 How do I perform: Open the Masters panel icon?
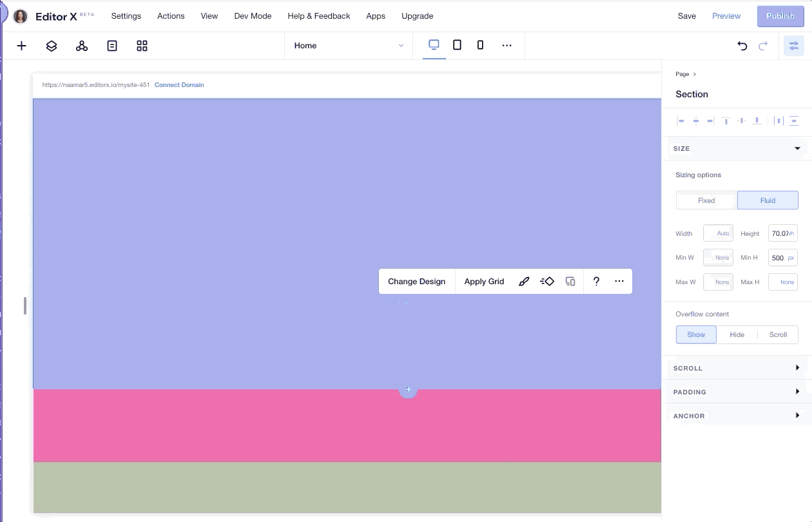pos(82,46)
